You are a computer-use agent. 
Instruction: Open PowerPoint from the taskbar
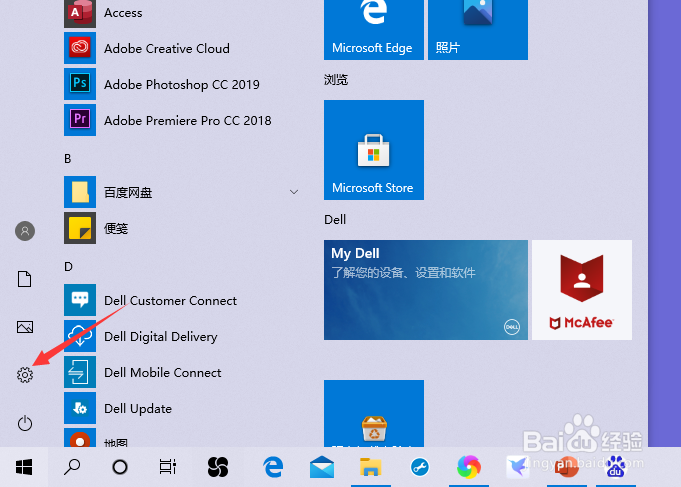click(567, 467)
